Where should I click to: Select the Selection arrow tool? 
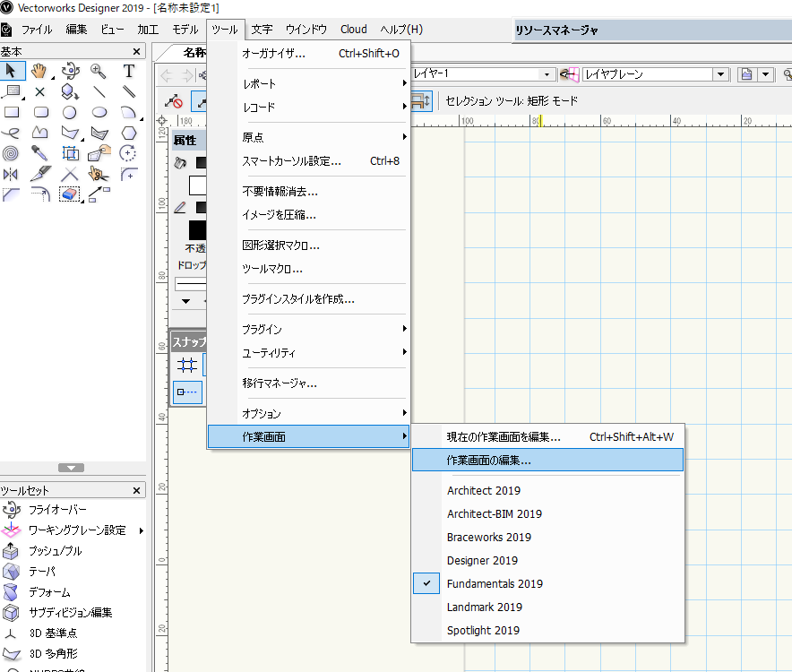[x=11, y=71]
